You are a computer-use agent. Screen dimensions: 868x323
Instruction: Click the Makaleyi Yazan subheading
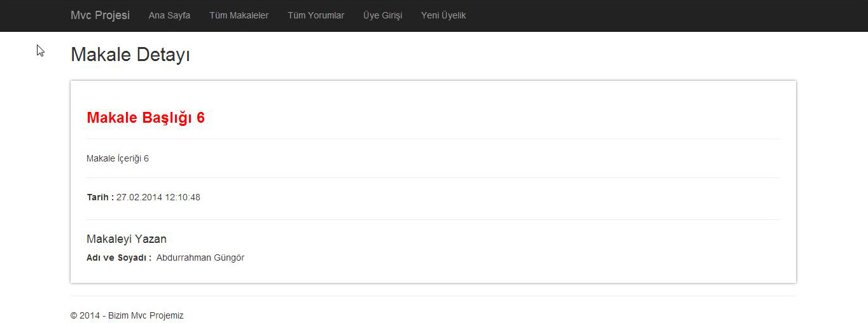click(127, 239)
